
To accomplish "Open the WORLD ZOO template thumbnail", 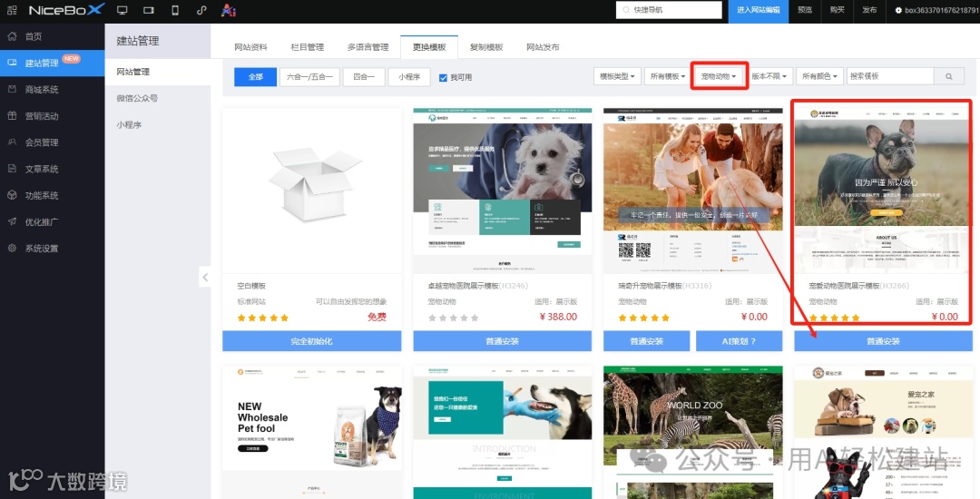I will [x=692, y=432].
